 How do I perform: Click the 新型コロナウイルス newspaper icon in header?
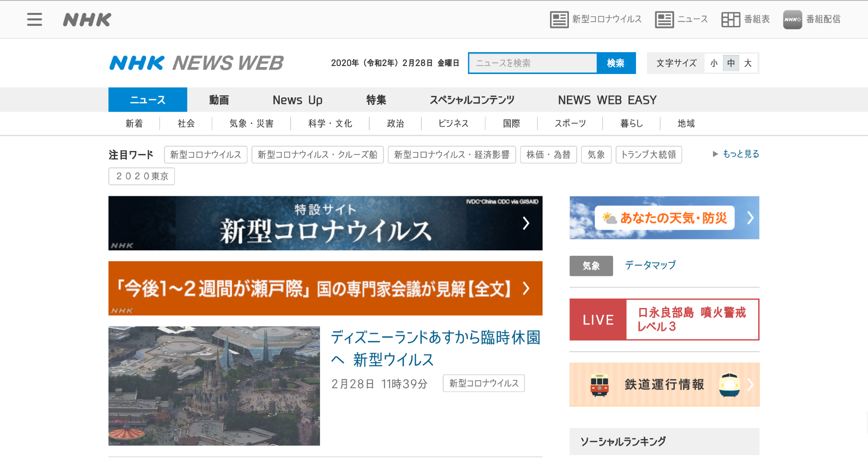click(x=559, y=19)
